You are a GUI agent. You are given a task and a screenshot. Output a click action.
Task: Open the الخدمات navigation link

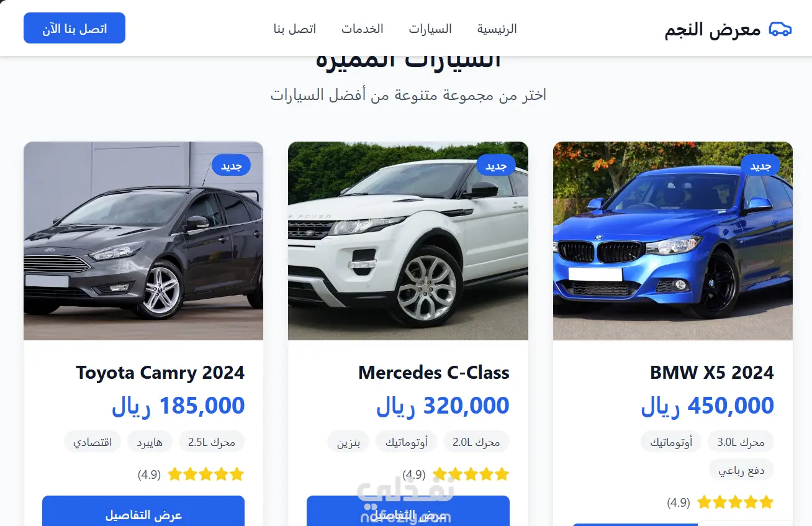pyautogui.click(x=362, y=29)
